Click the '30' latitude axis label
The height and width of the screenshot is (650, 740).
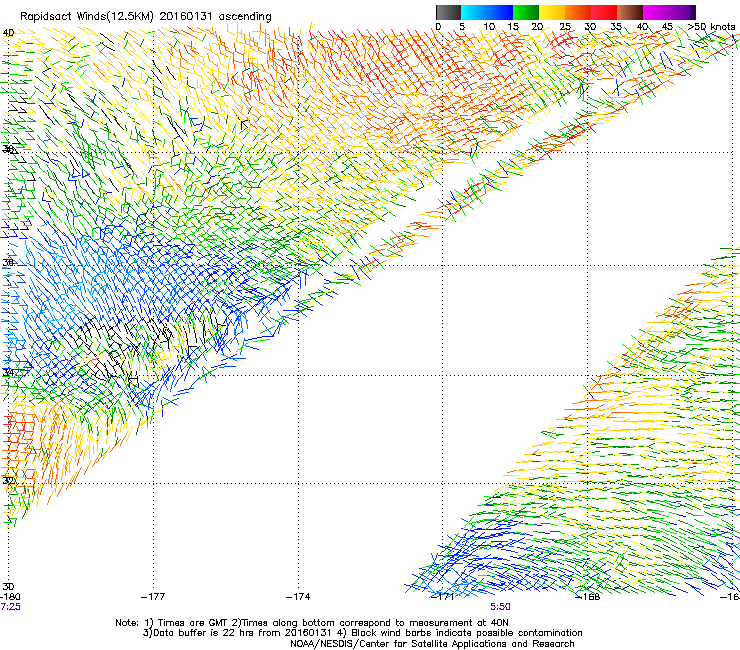pyautogui.click(x=8, y=586)
